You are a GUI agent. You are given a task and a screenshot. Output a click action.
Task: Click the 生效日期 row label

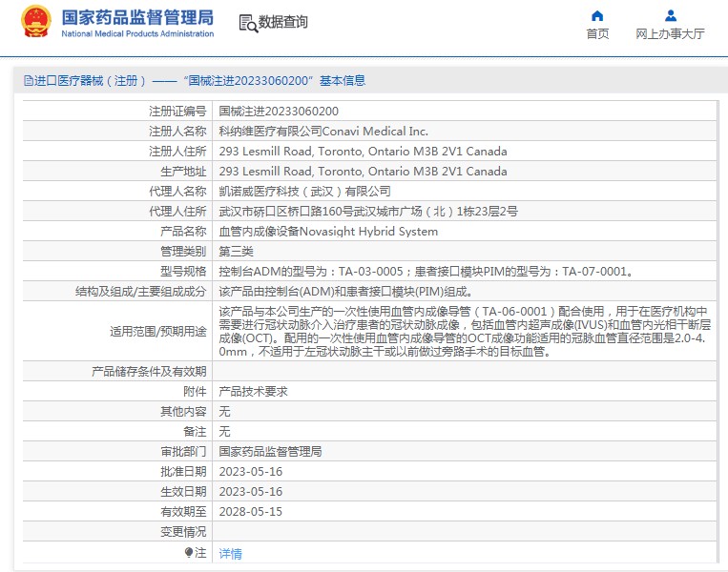183,491
